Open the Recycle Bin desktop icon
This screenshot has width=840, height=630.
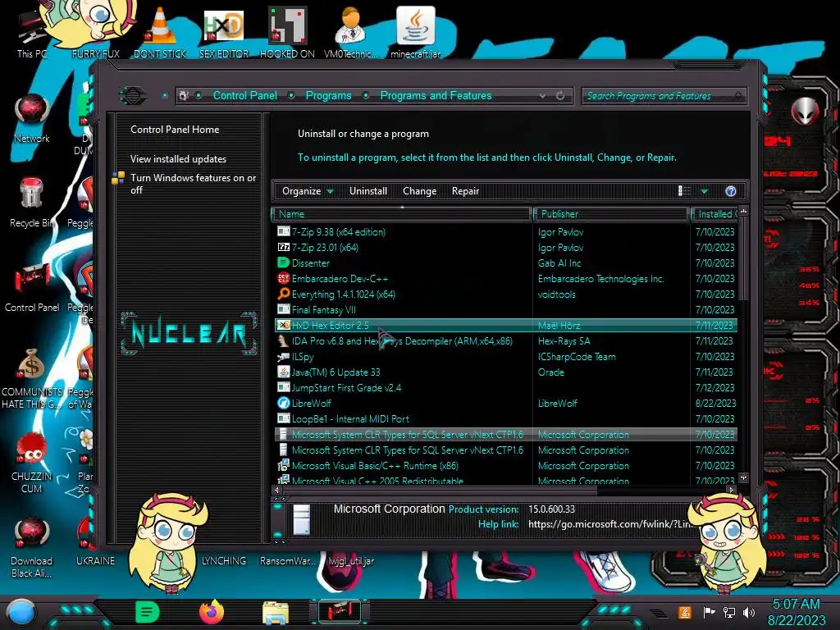[31, 203]
